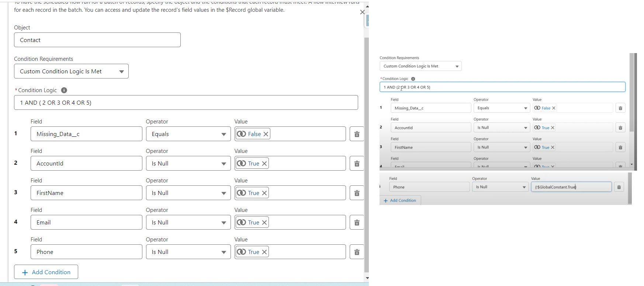Close the dialog with the X button
The width and height of the screenshot is (644, 286).
click(362, 12)
